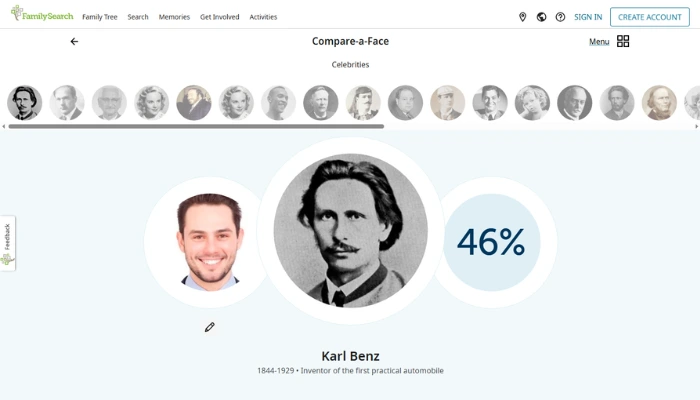
Task: Expand the Activities menu
Action: 263,17
